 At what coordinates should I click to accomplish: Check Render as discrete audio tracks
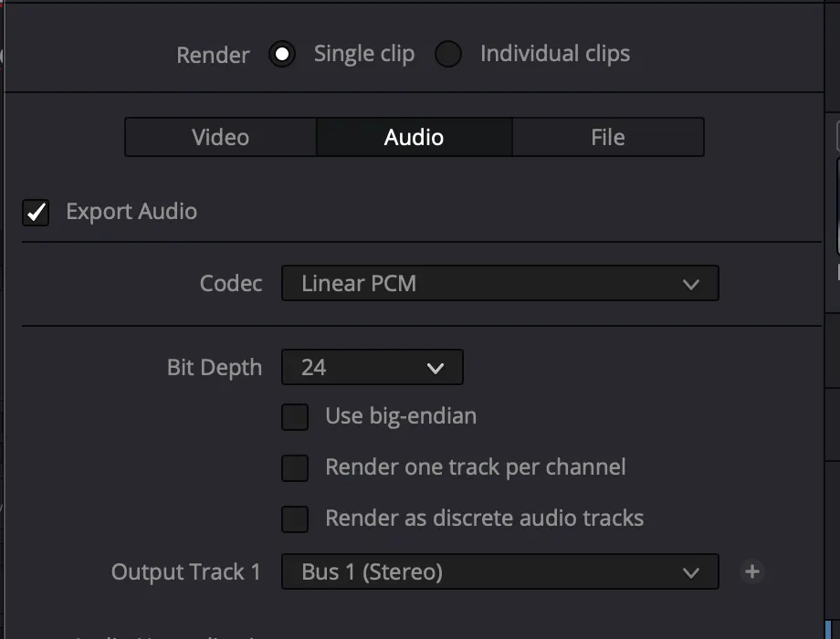click(295, 519)
